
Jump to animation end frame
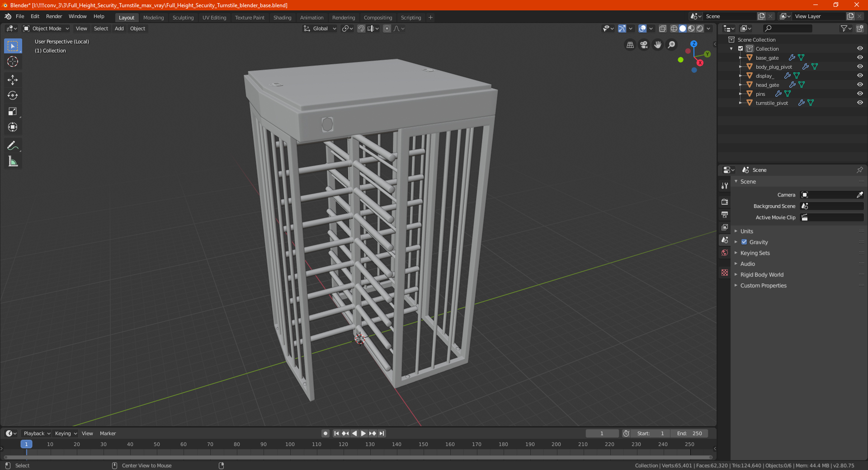[x=382, y=433]
